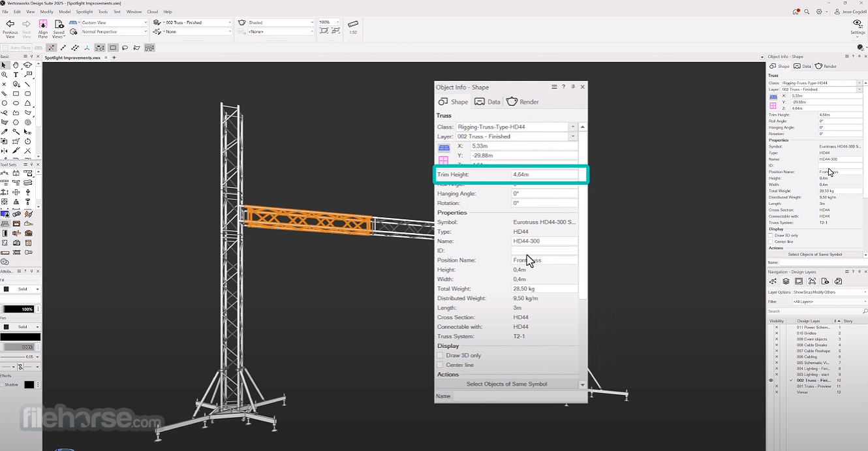
Task: Click the Trim Height input field
Action: [x=545, y=174]
